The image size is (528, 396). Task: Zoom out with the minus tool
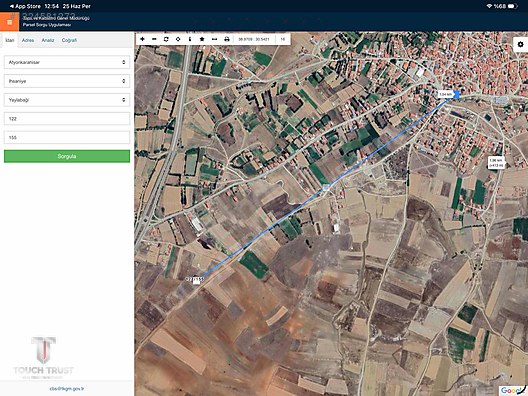click(x=154, y=39)
